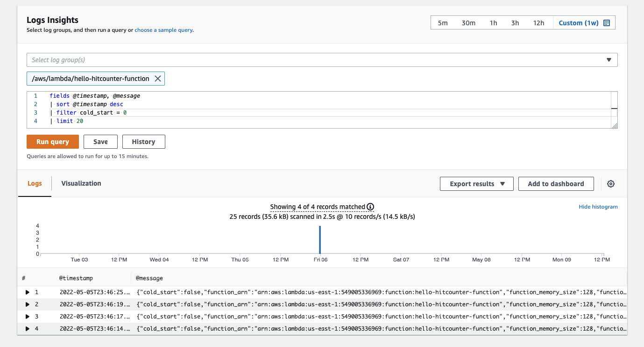This screenshot has height=347, width=644.
Task: Expand log record row 3
Action: coord(28,317)
